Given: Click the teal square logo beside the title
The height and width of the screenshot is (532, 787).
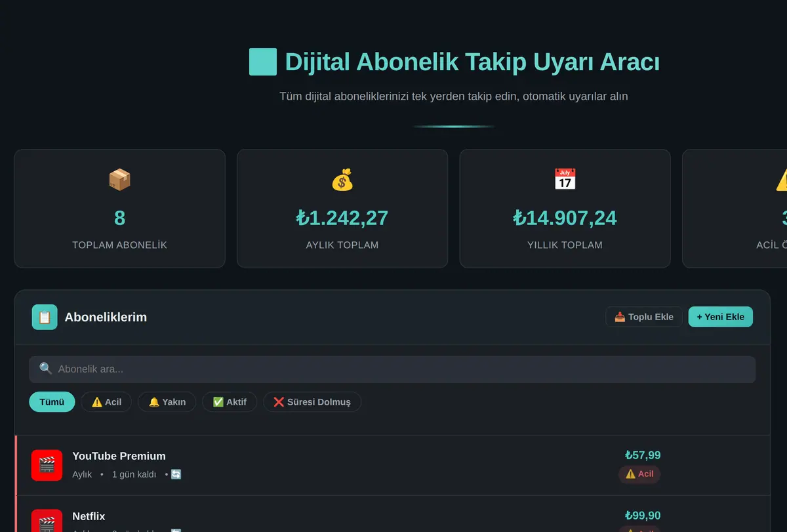Looking at the screenshot, I should click(263, 62).
